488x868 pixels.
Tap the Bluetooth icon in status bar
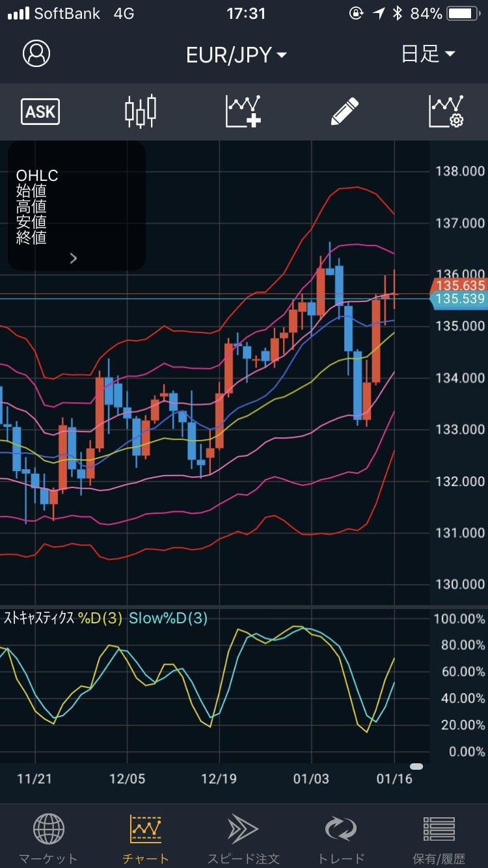(x=398, y=14)
